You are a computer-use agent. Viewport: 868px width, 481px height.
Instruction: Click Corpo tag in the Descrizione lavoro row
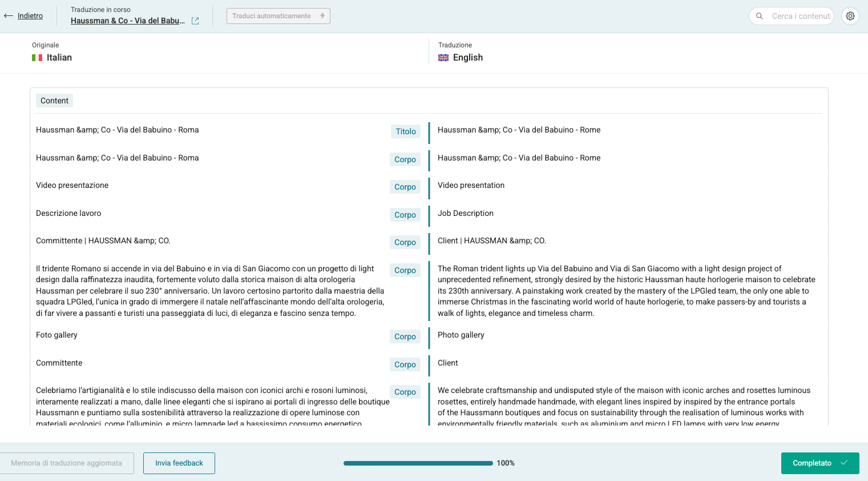[405, 215]
